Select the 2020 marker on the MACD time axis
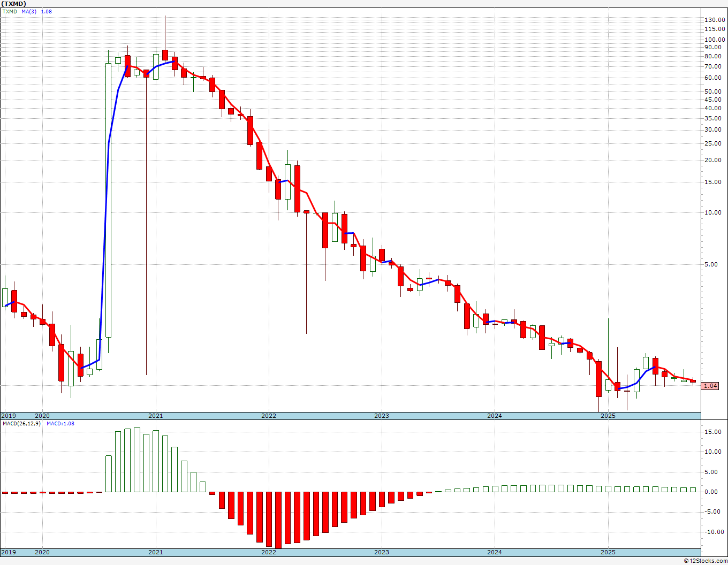Viewport: 728px width, 565px height. pyautogui.click(x=42, y=552)
